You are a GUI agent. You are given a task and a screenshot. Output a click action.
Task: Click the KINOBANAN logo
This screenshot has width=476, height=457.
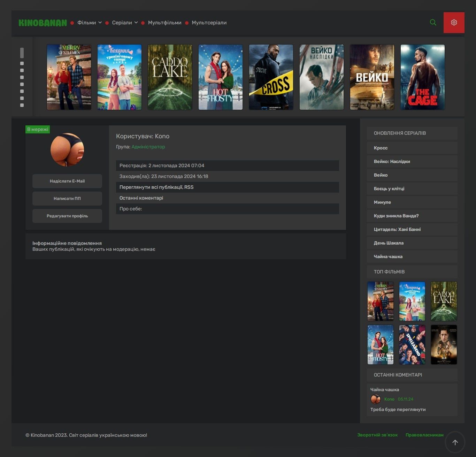[43, 23]
